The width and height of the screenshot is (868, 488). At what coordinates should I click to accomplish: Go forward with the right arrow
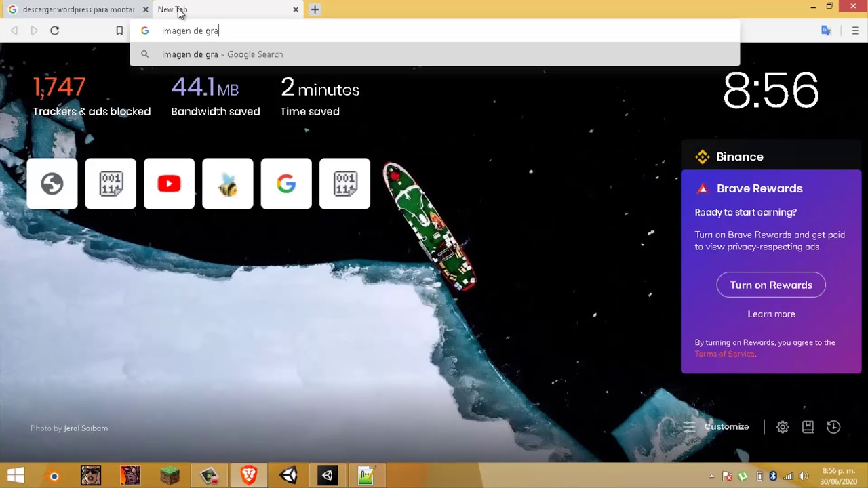coord(35,30)
